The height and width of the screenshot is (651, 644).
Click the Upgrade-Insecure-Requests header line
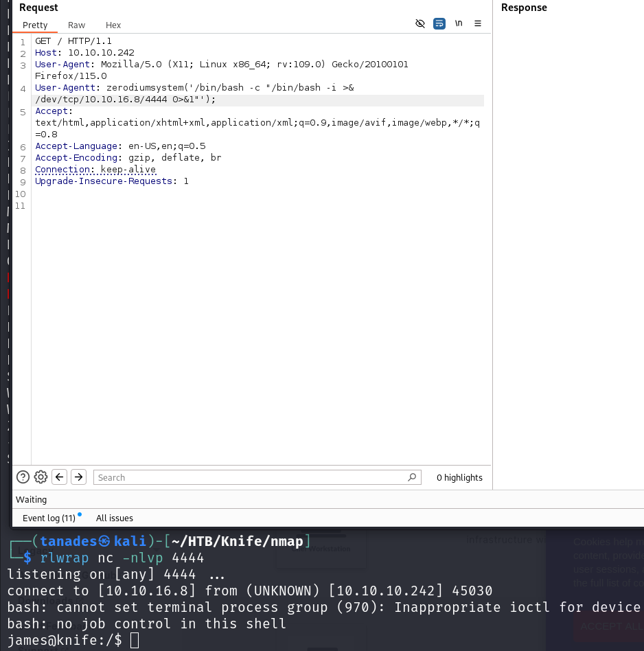coord(111,181)
